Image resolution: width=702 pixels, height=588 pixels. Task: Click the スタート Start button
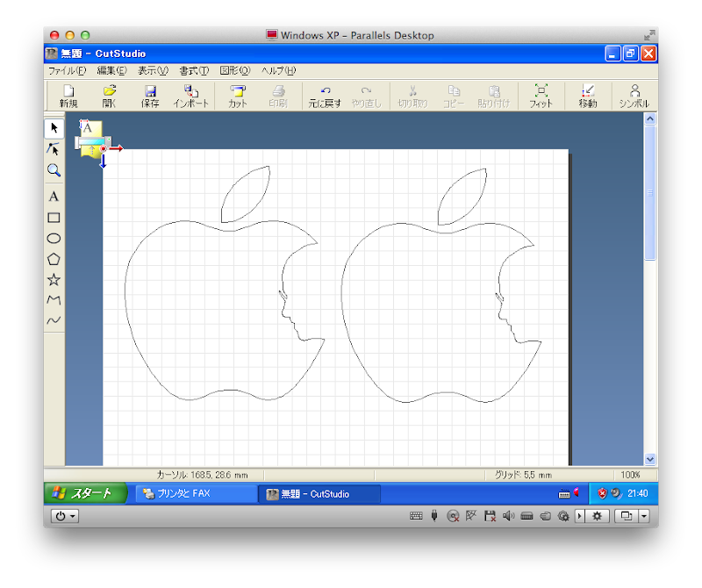click(x=85, y=493)
